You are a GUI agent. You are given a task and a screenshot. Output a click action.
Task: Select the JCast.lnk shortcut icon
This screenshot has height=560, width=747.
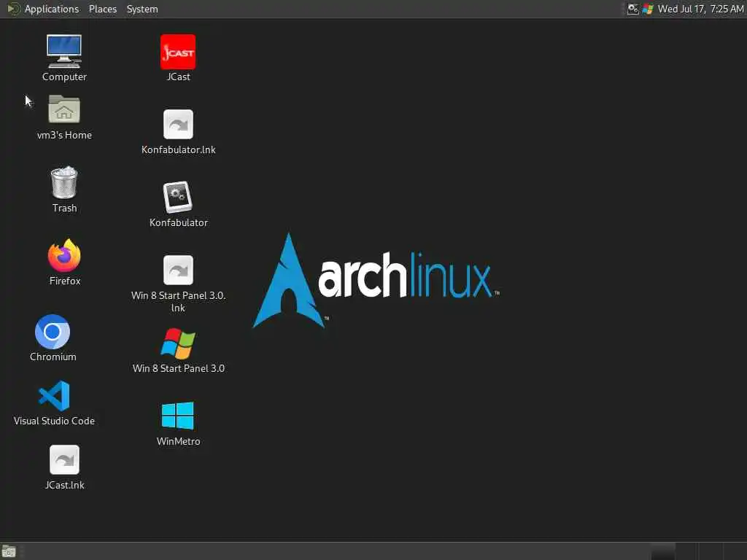[64, 460]
